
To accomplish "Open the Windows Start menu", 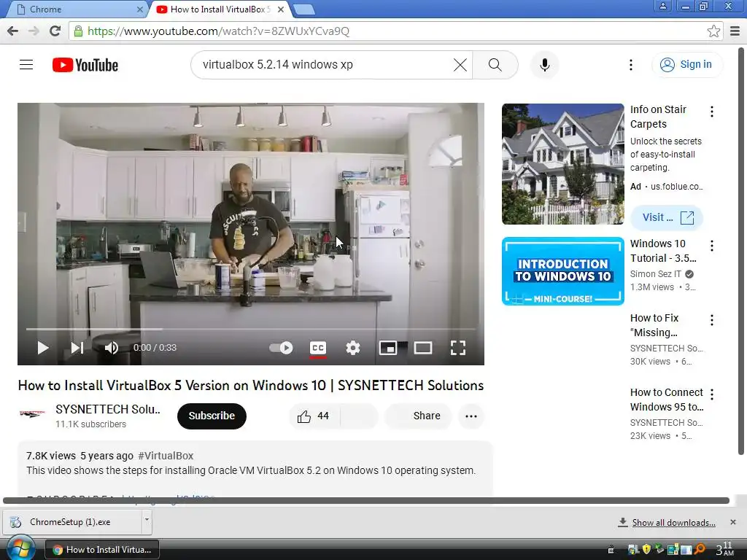I will (20, 548).
